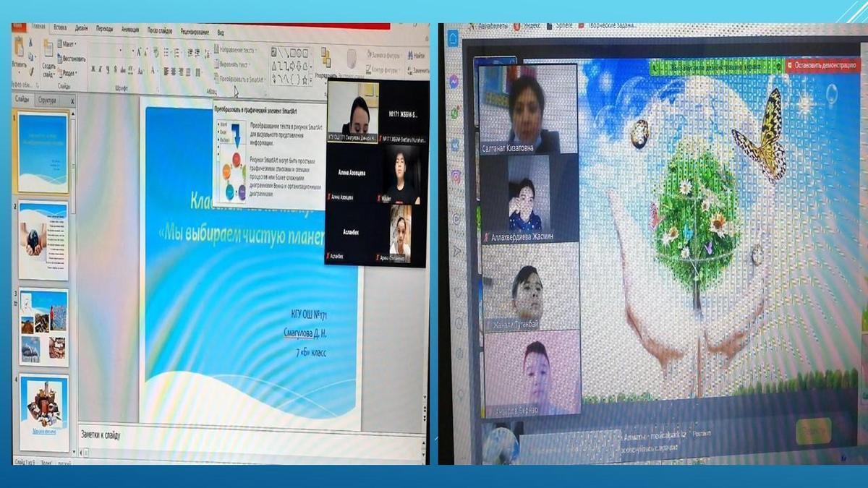Switch to the Структура pane tab
Viewport: 868px width, 488px height.
(x=48, y=100)
